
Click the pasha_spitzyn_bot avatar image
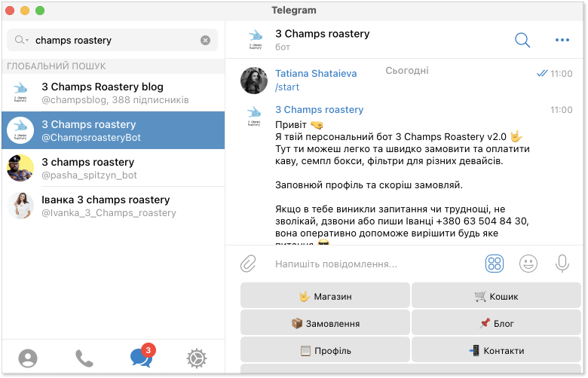pos(20,168)
